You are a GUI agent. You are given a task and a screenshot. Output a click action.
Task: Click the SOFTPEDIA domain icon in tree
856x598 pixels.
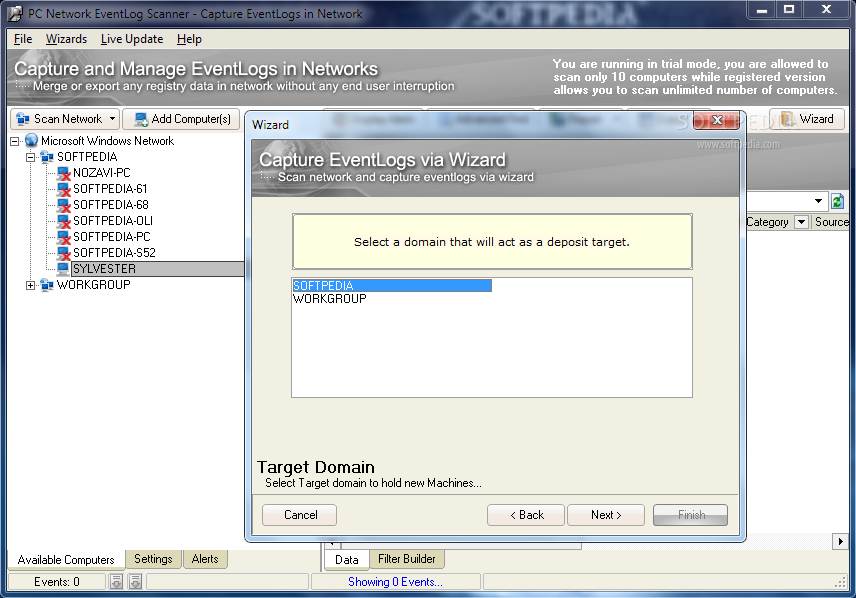click(x=47, y=157)
